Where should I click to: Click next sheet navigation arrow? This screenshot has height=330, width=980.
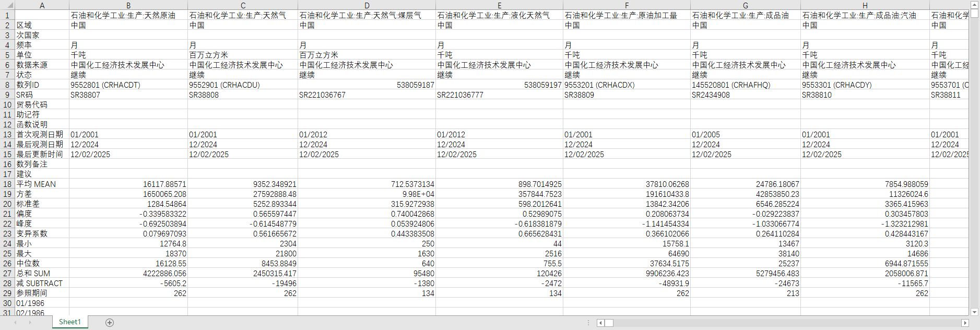click(x=30, y=323)
